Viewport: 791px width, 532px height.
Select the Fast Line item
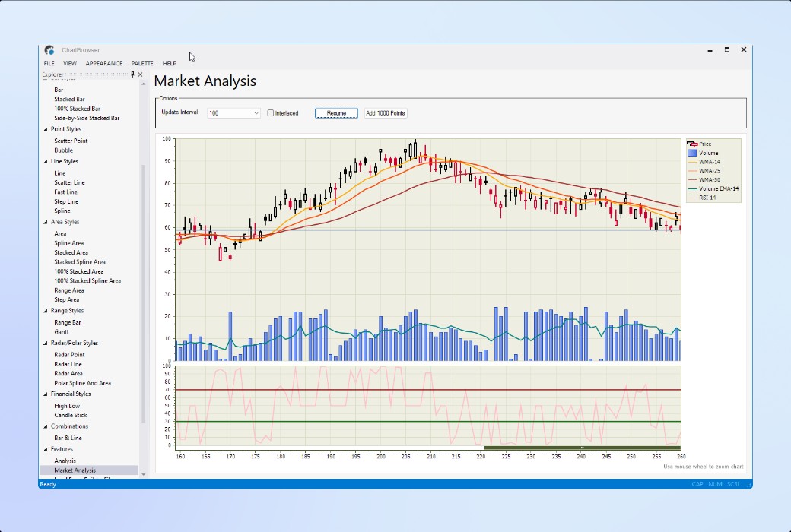[65, 192]
